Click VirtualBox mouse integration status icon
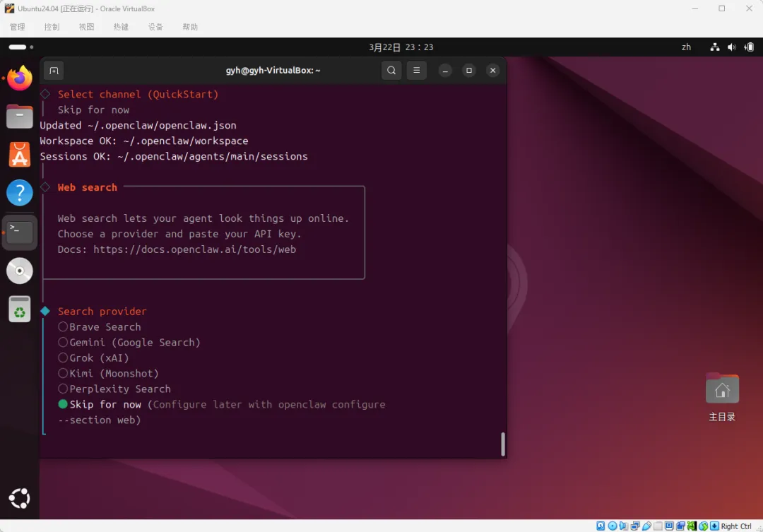This screenshot has width=763, height=532. click(703, 526)
